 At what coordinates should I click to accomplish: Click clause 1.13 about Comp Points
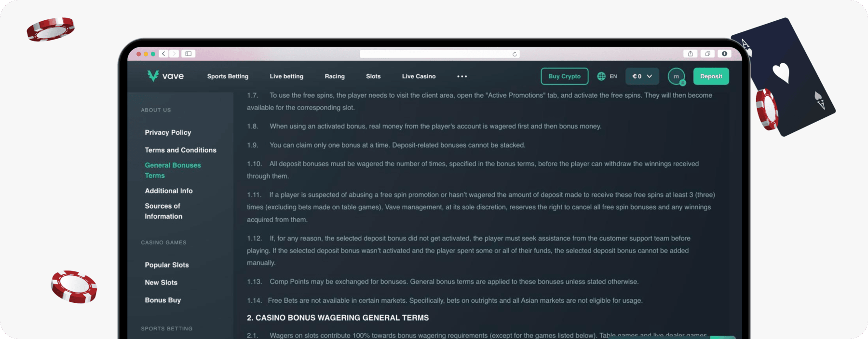(443, 282)
